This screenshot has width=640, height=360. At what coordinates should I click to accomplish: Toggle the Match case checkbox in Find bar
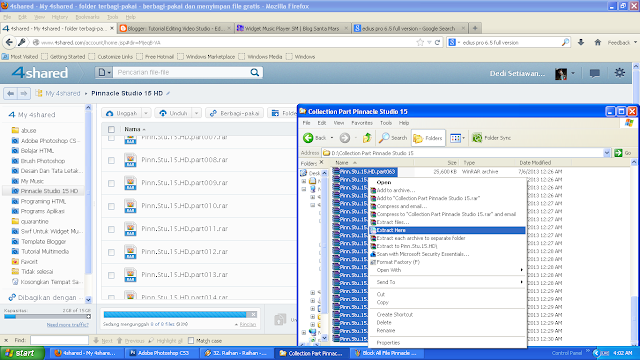(x=191, y=340)
